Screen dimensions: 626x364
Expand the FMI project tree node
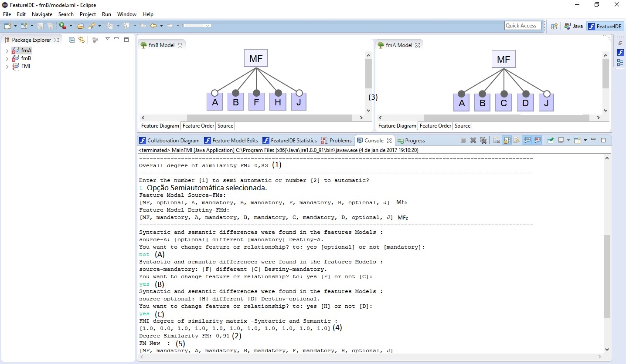7,67
